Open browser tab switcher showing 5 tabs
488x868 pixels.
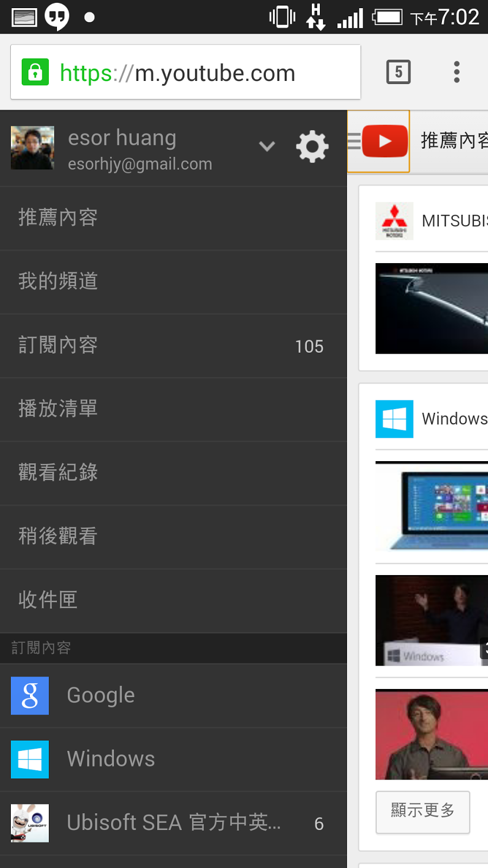coord(399,72)
